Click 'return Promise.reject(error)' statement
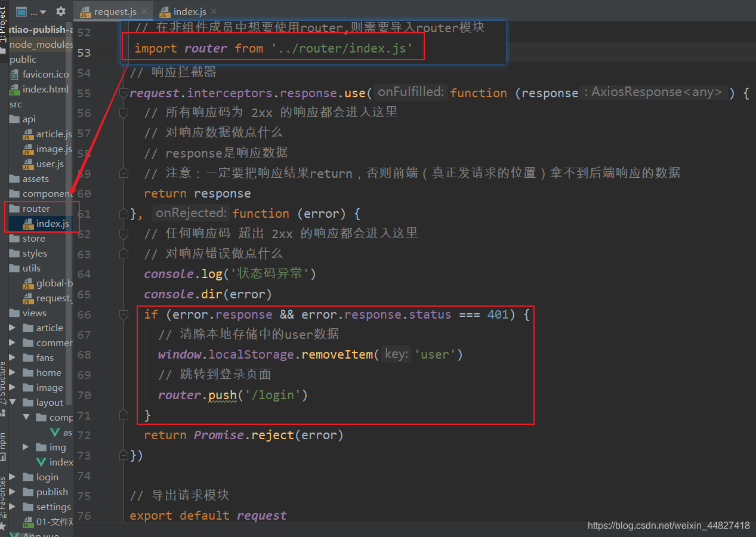The image size is (756, 537). (243, 435)
